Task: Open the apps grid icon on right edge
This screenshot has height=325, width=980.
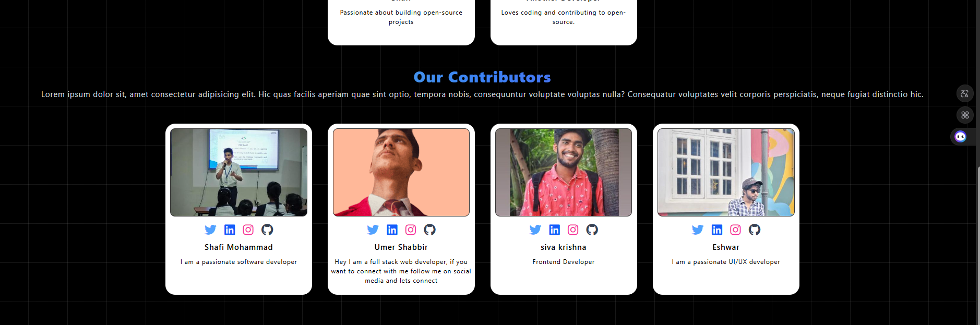Action: [x=965, y=115]
